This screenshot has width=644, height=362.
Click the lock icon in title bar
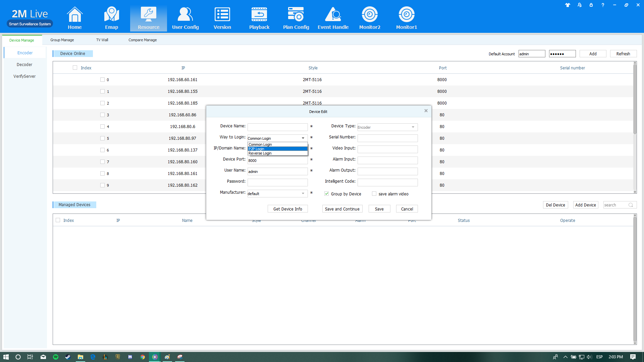tap(591, 5)
